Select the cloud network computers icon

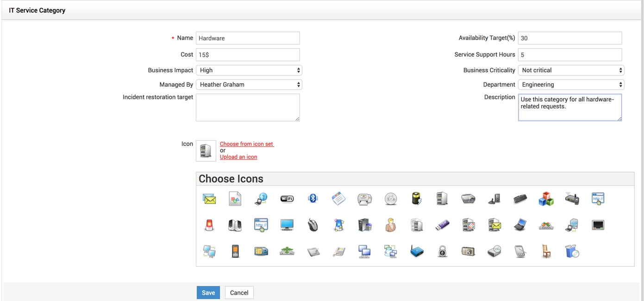[391, 251]
